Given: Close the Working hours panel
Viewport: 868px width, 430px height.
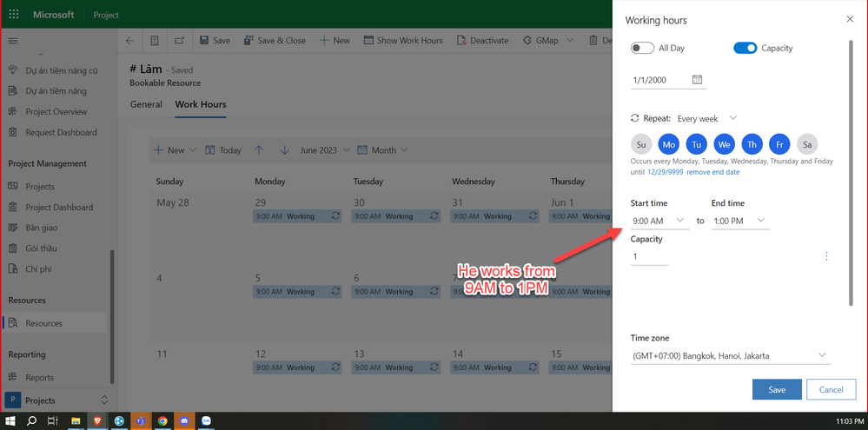Looking at the screenshot, I should (850, 19).
